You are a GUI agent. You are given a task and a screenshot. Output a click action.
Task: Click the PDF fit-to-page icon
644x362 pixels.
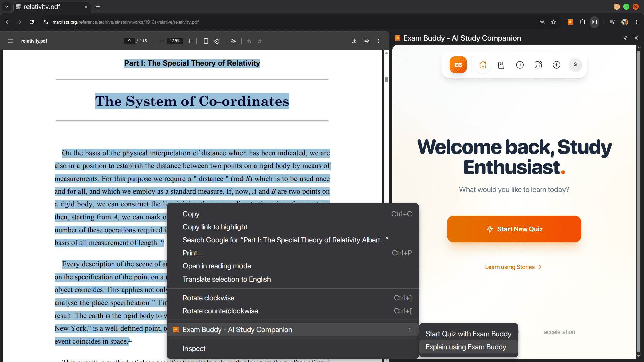tap(206, 41)
